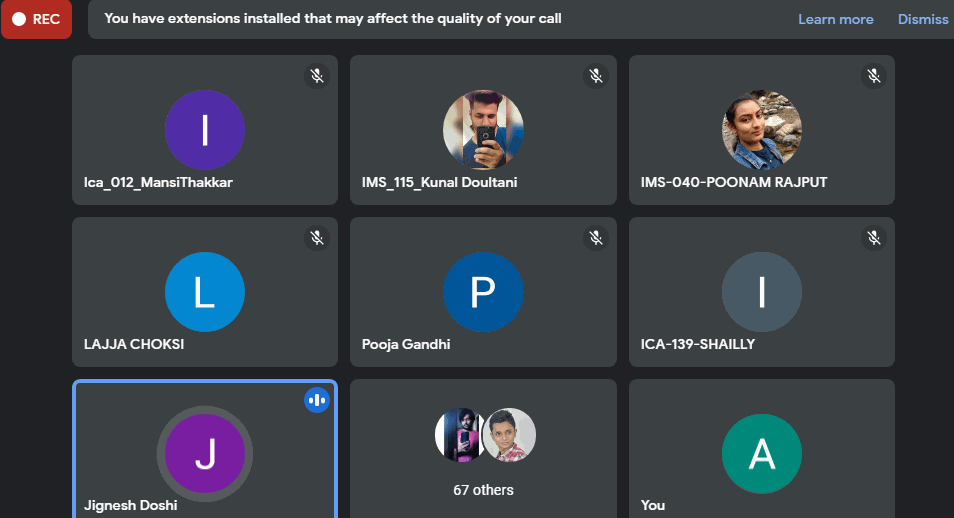
Task: Click the red REC recording indicator
Action: pyautogui.click(x=36, y=19)
